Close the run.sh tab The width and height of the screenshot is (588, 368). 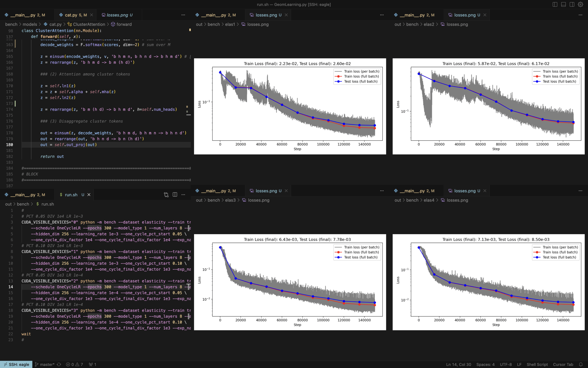point(89,195)
